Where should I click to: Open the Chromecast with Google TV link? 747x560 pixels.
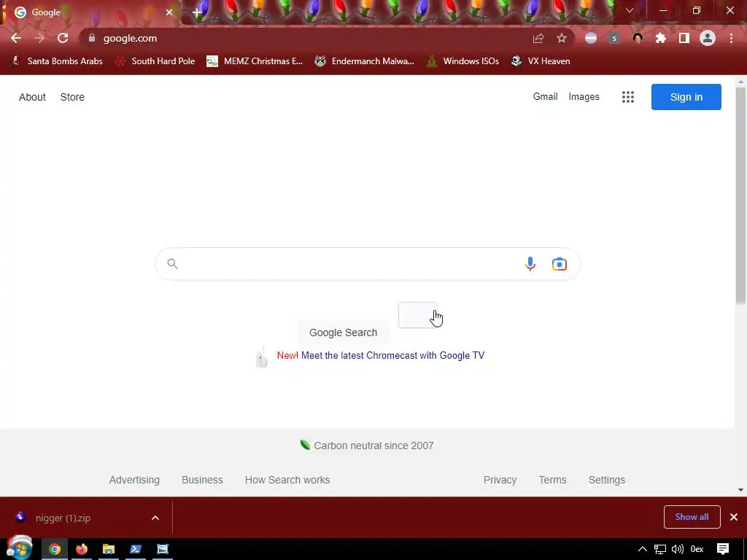tap(392, 355)
